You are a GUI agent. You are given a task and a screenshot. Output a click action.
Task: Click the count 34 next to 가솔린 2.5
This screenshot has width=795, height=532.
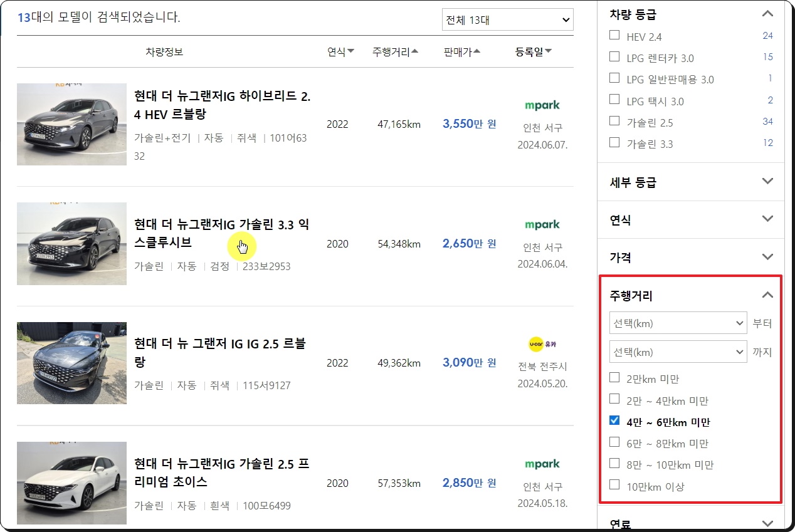(x=768, y=122)
